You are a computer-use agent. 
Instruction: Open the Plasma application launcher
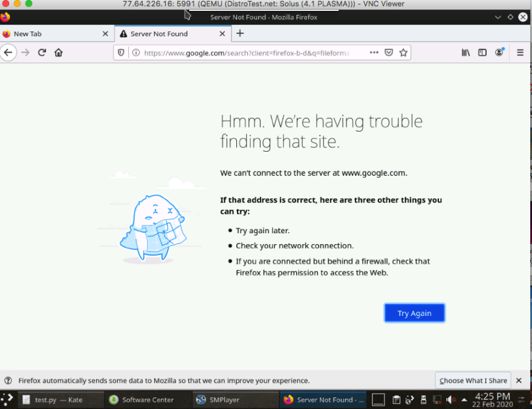tap(7, 399)
